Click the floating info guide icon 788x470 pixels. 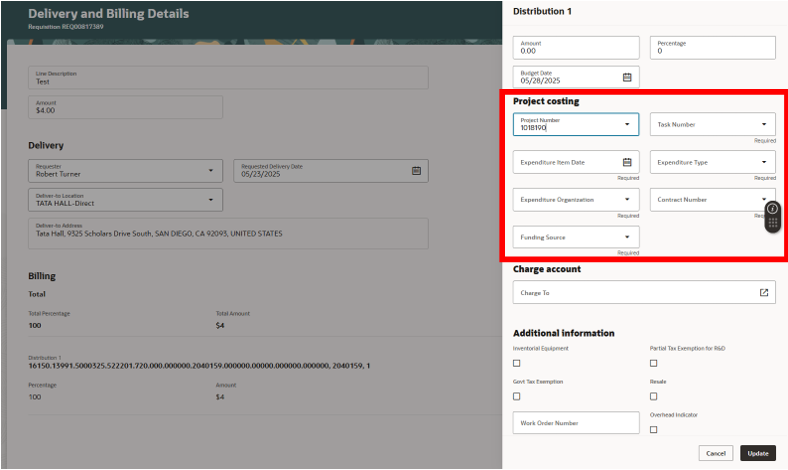772,209
